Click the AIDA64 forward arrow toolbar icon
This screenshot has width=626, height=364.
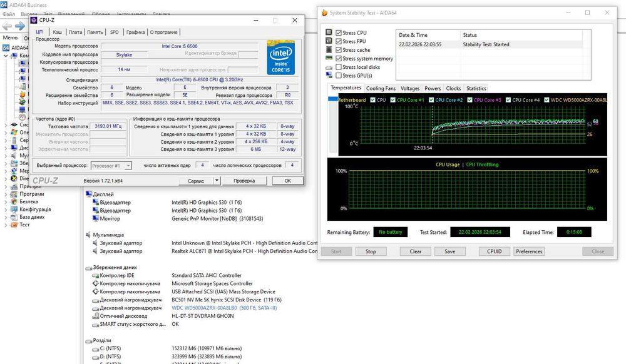tap(19, 26)
